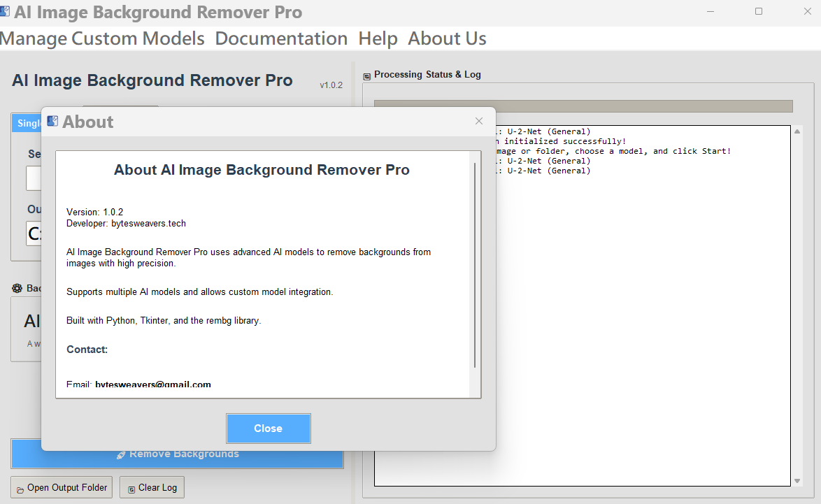
Task: Click the bytesweavers@gmail.com email address
Action: pyautogui.click(x=153, y=385)
